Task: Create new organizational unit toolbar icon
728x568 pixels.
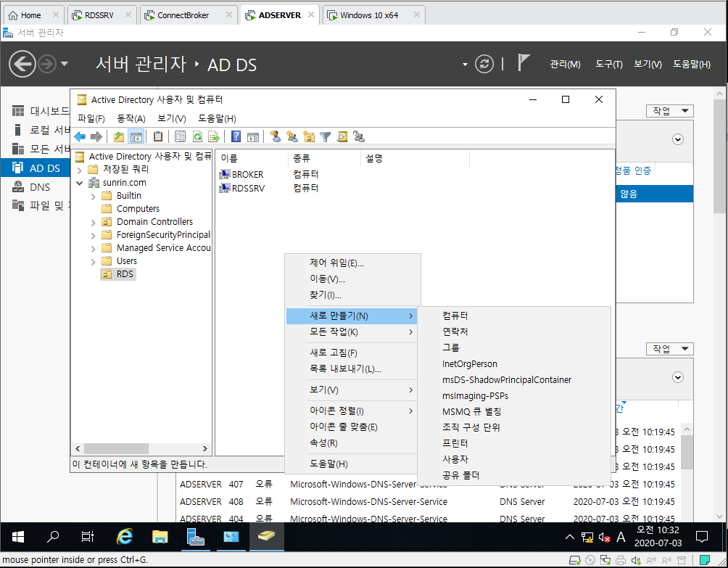Action: (x=309, y=136)
